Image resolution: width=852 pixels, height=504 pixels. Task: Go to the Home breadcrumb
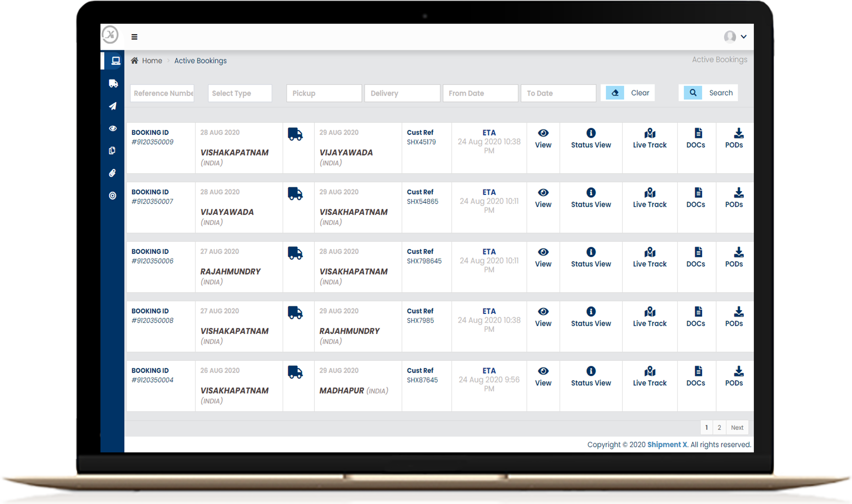point(152,60)
